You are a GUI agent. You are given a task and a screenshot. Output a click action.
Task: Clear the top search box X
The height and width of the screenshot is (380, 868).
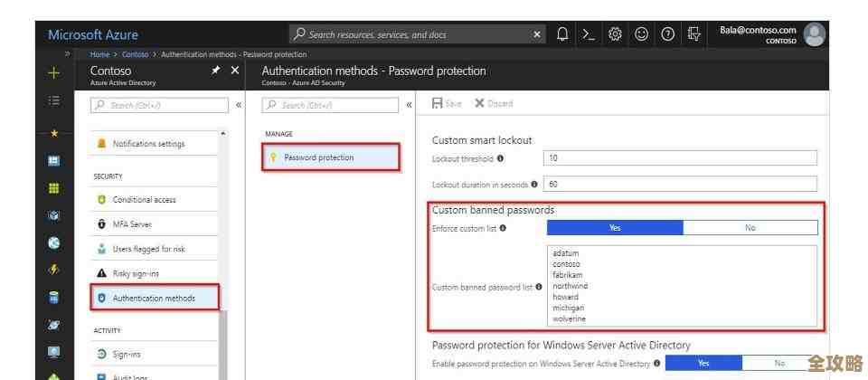(536, 34)
